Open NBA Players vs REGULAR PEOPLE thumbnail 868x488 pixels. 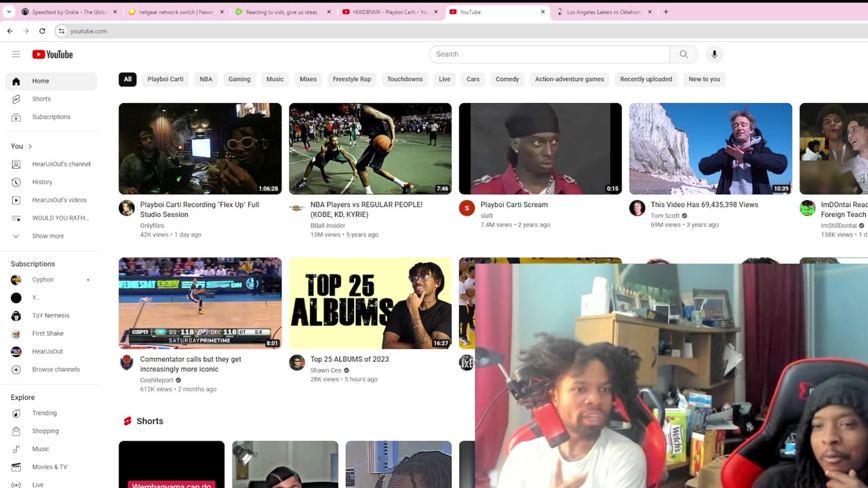point(370,148)
